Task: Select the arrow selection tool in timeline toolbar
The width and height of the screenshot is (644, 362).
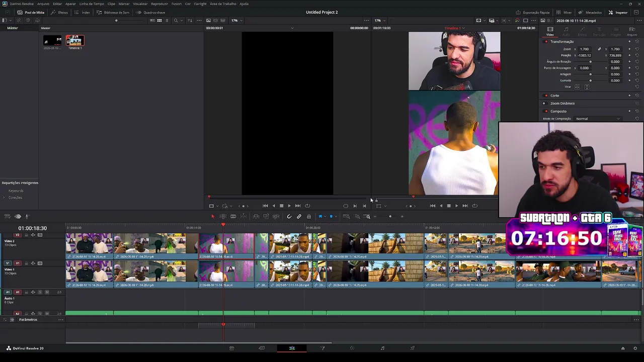Action: (212, 216)
